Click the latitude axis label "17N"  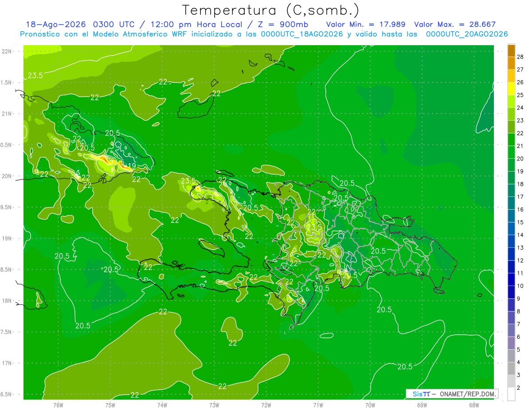pyautogui.click(x=7, y=363)
